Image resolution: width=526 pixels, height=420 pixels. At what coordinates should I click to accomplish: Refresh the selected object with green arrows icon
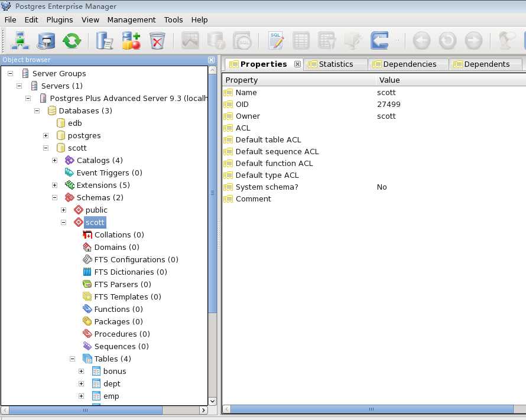pos(72,41)
